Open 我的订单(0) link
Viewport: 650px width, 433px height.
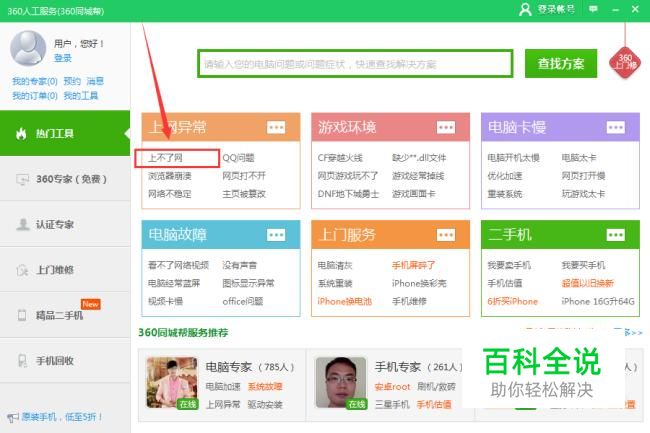click(x=35, y=96)
